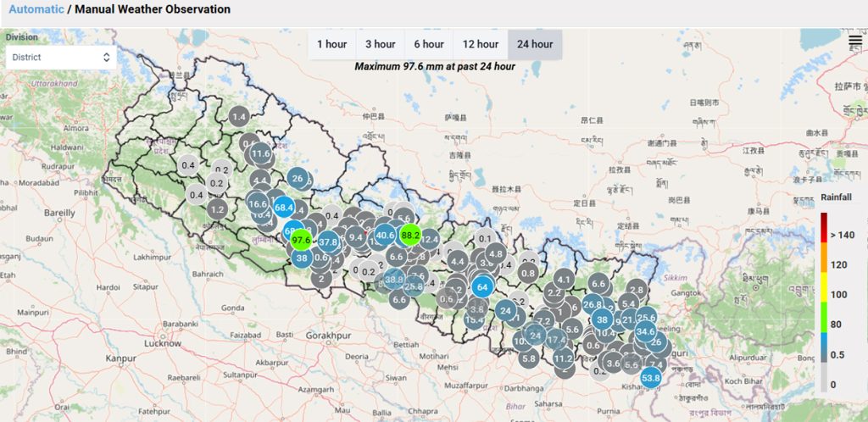Select the 6 hour time range
This screenshot has width=868, height=422.
(429, 44)
